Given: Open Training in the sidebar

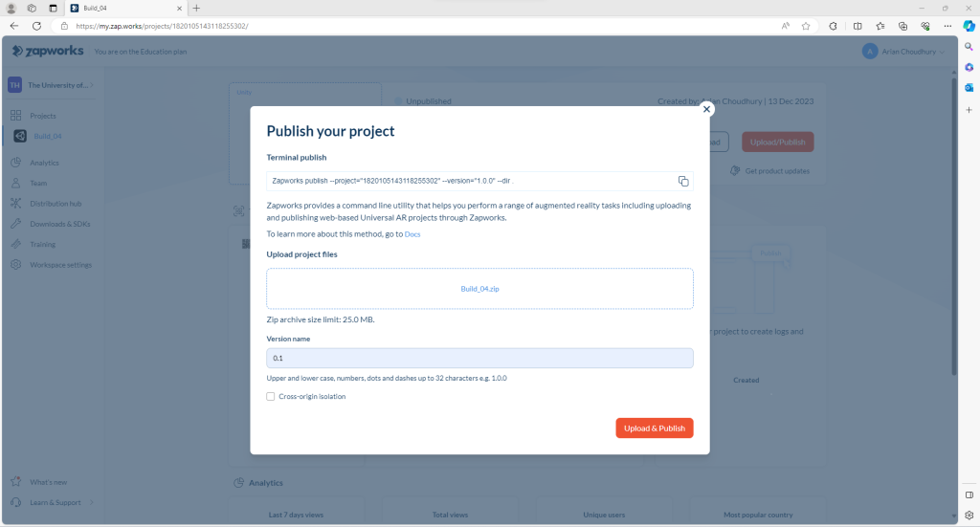Looking at the screenshot, I should (42, 244).
